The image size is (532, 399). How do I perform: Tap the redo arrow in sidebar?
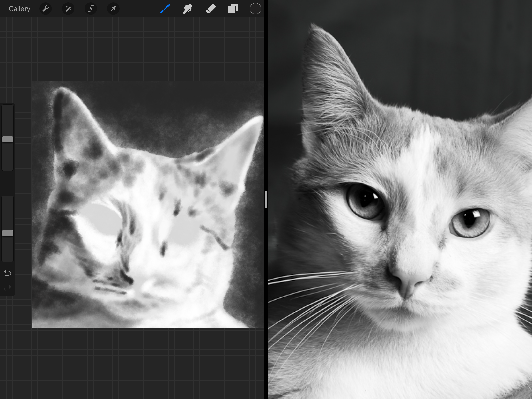point(8,288)
